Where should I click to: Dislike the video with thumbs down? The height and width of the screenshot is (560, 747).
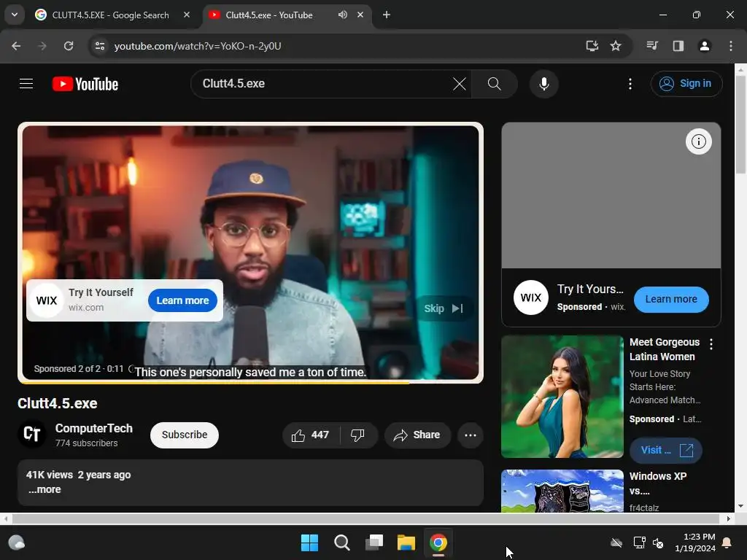tap(357, 435)
